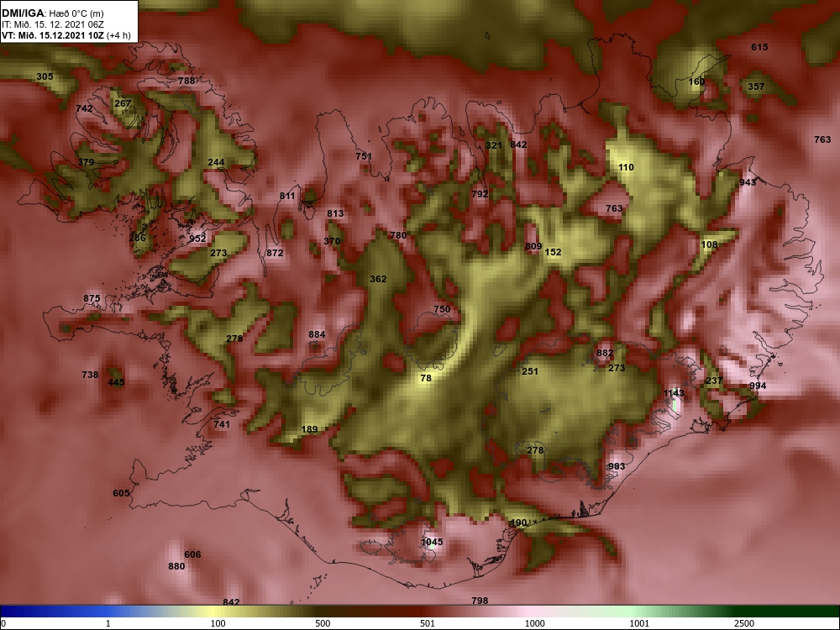
Task: Click the legend tick label 100
Action: point(218,623)
